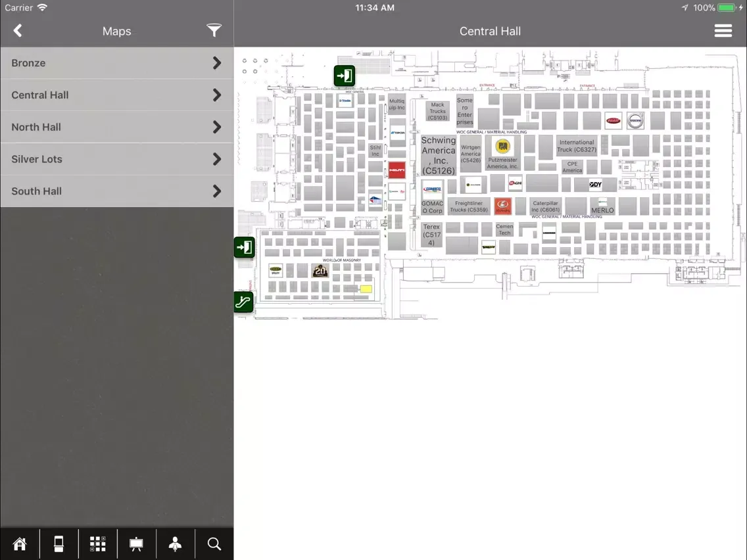Select the Trimble logo booth
Screen dimensions: 747x560
[x=345, y=101]
